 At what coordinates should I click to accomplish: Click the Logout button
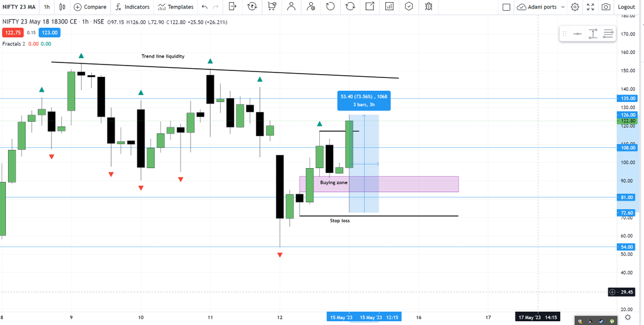pyautogui.click(x=626, y=7)
